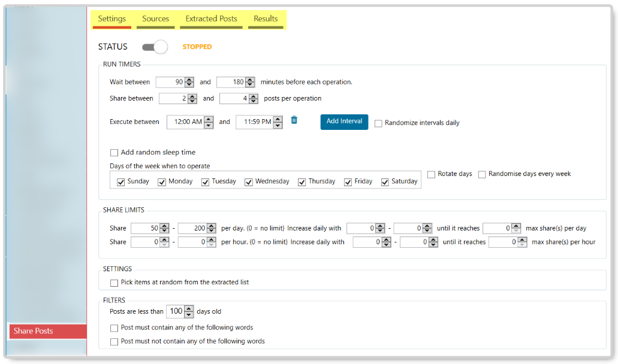Uncheck the Sunday checkbox
Screen dimensions: 618x364
(x=120, y=182)
